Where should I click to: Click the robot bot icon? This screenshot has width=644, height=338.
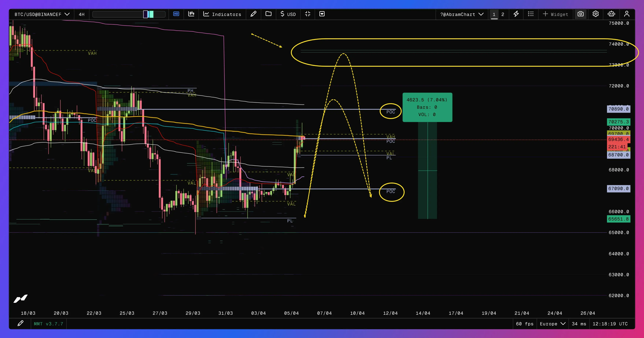611,14
